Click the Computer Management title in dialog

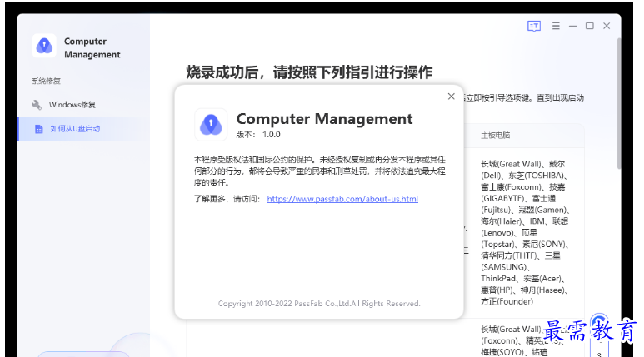tap(324, 119)
